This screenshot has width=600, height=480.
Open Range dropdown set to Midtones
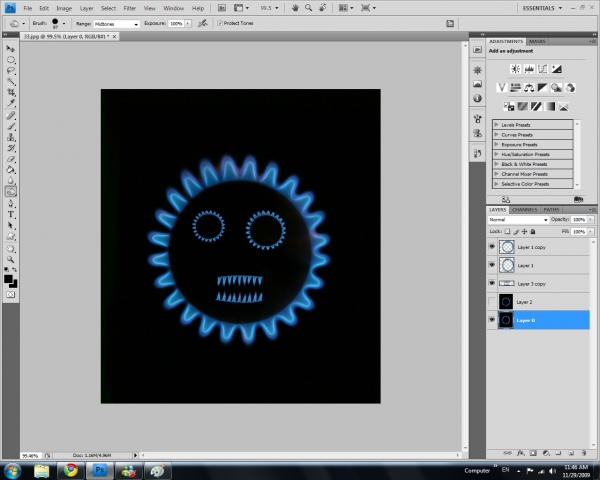click(117, 24)
